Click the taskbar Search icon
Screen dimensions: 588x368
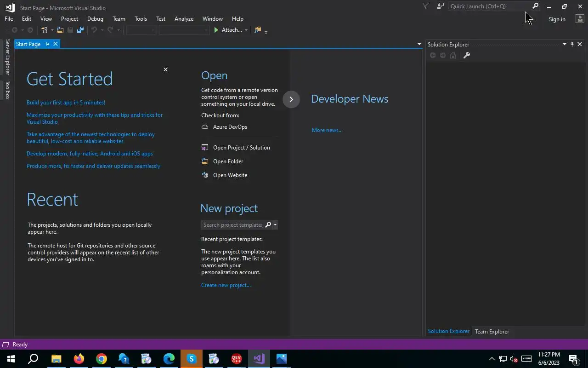coord(33,359)
